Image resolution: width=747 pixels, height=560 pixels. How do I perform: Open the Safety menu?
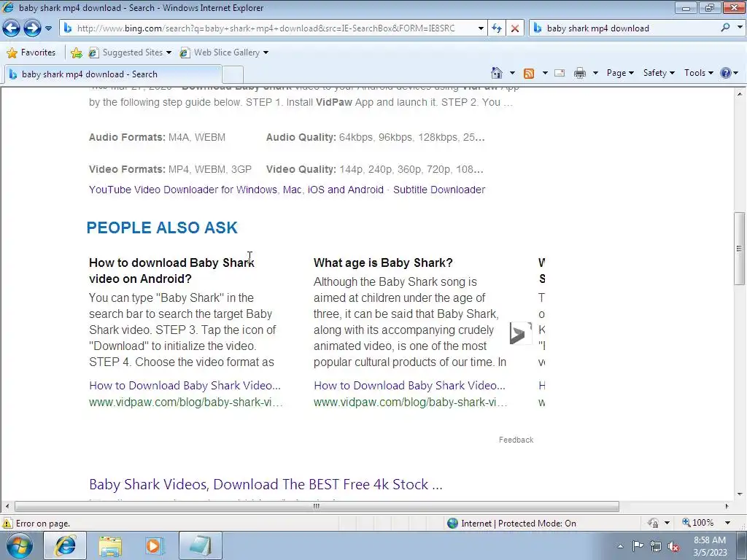(x=659, y=73)
